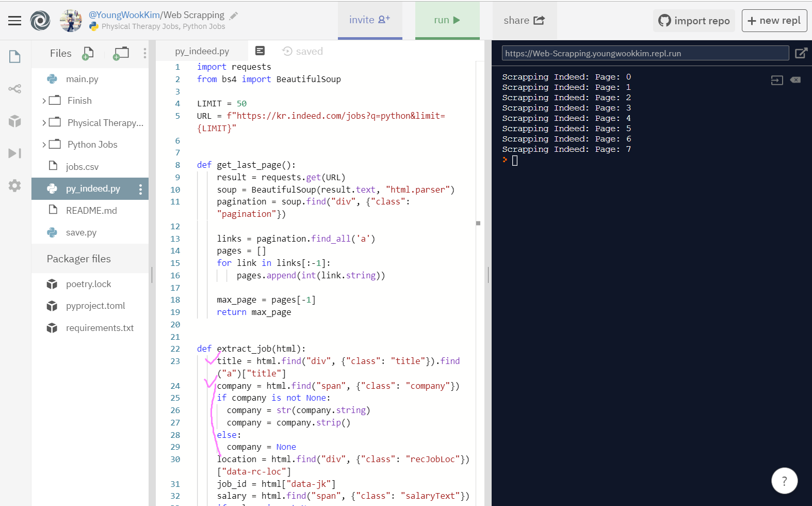The height and width of the screenshot is (506, 812).
Task: Click 'LIMIT = 50' code line
Action: 222,104
